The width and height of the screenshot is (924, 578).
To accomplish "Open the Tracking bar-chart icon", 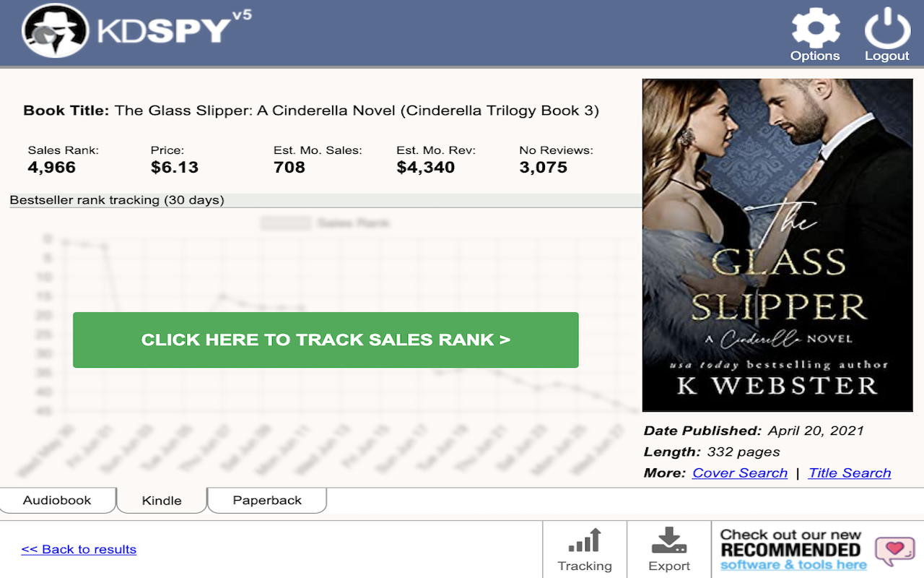I will coord(584,540).
